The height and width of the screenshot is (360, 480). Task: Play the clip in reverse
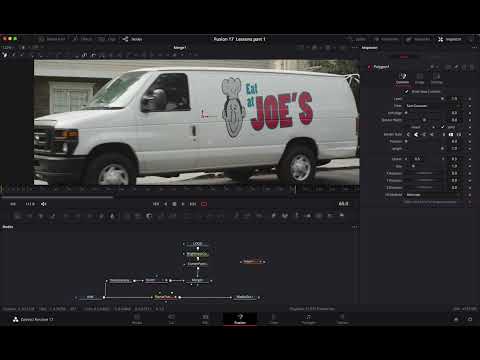pos(165,204)
